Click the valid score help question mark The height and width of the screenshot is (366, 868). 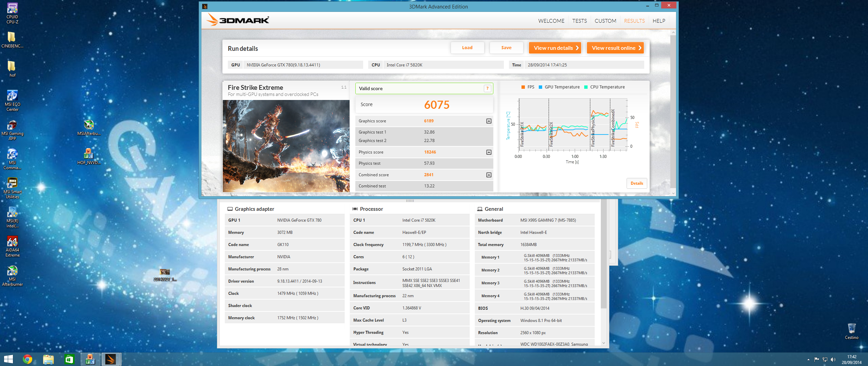click(487, 88)
